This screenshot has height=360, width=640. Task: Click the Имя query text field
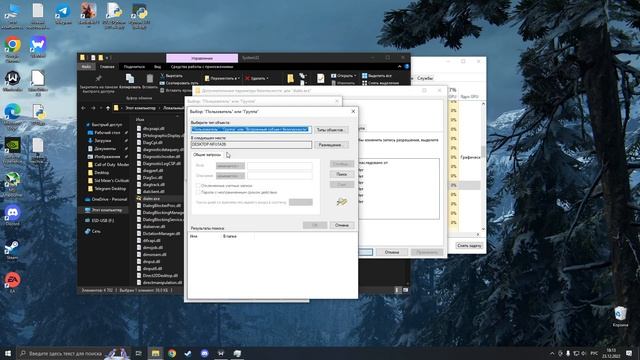(x=280, y=166)
